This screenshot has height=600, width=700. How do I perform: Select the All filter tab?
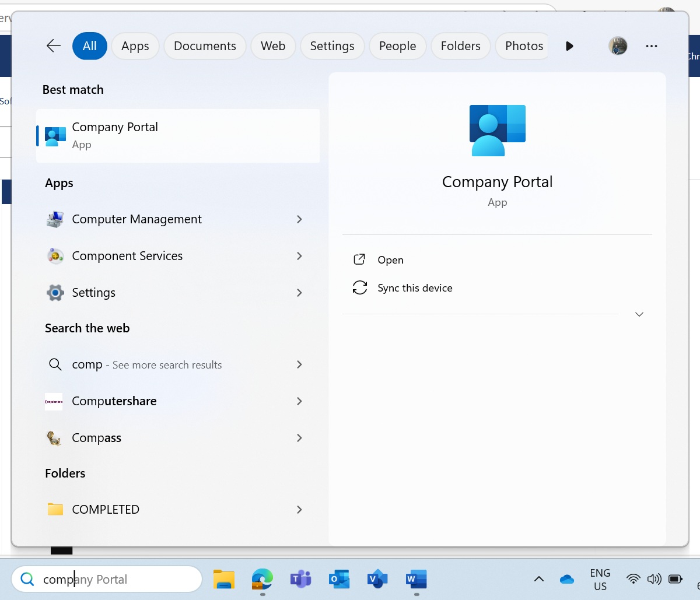90,46
